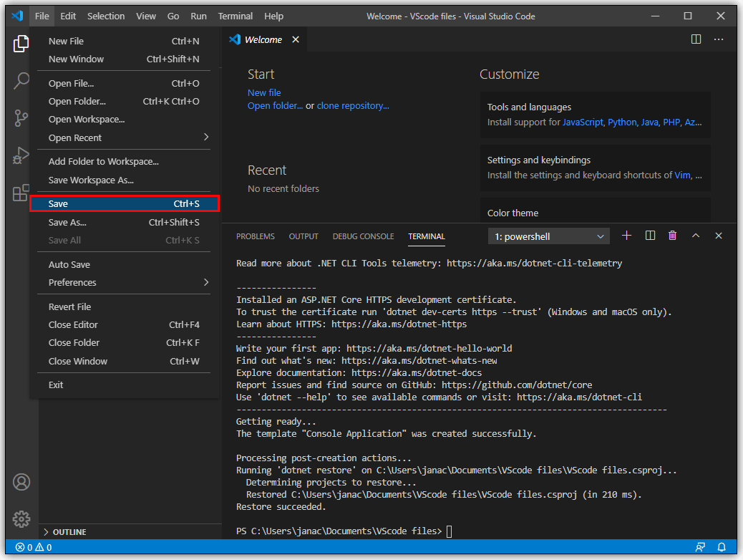Open editor More Actions ellipsis
Screen dimensions: 743x560
coord(719,39)
